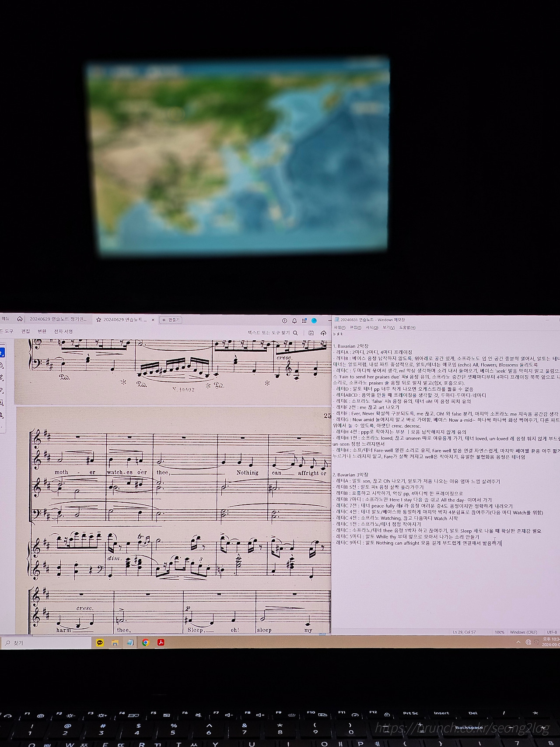The image size is (560, 747).
Task: Open Notepad 보기(V) menu
Action: (x=388, y=328)
